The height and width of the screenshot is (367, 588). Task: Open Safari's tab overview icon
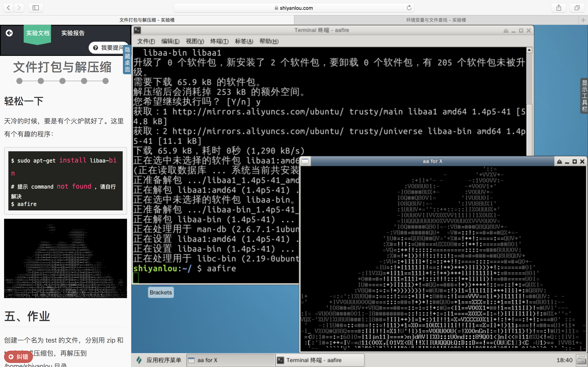(577, 8)
